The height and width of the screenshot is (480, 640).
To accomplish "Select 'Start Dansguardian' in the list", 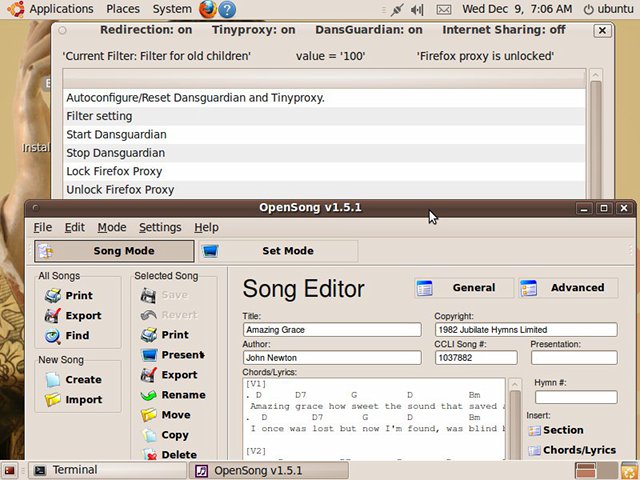I will 324,135.
